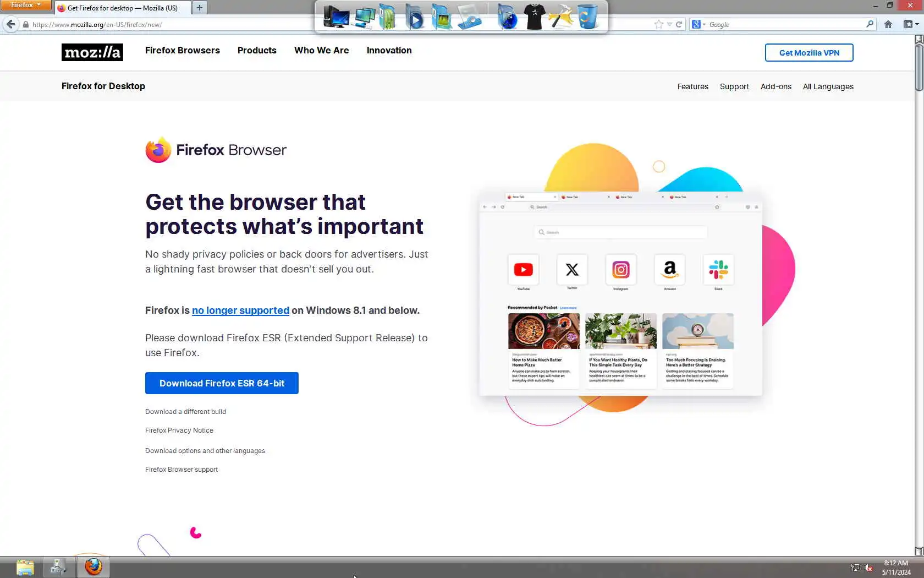This screenshot has width=924, height=578.
Task: Open the documents folder dock icon
Action: [387, 17]
